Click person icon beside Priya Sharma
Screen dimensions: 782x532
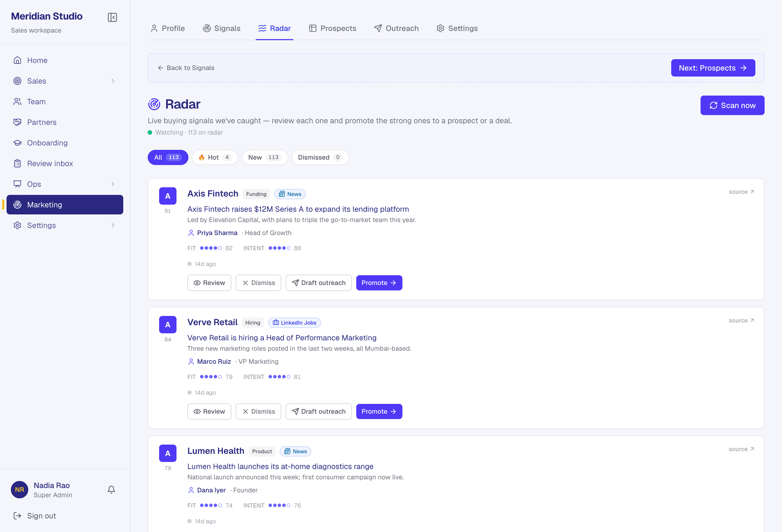191,233
